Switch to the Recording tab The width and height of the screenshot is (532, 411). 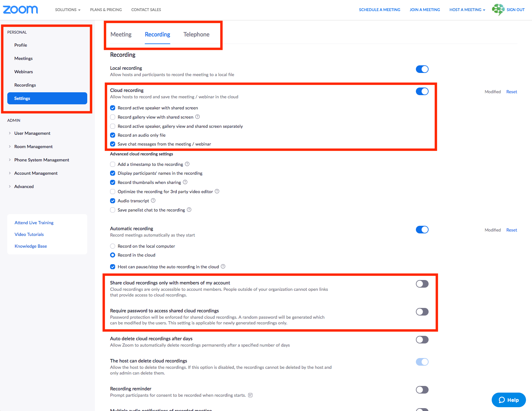(x=157, y=34)
